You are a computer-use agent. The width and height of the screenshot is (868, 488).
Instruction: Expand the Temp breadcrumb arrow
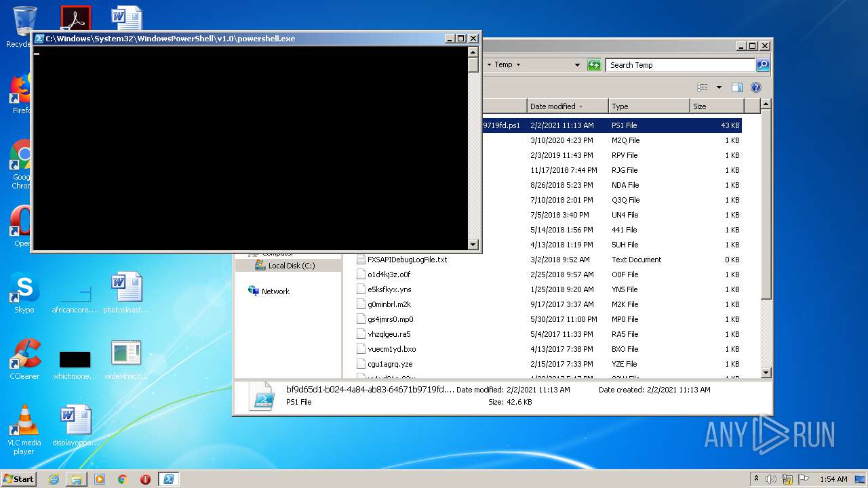coord(518,65)
